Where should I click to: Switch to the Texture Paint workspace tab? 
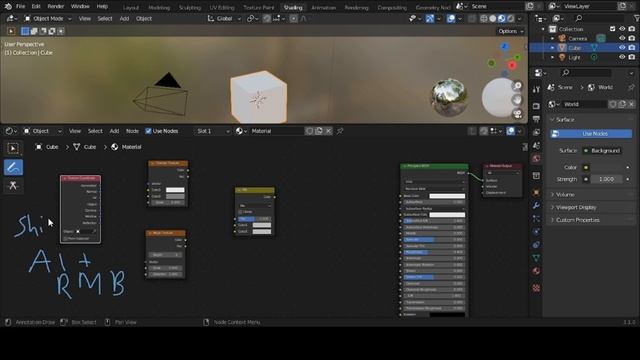coord(259,7)
